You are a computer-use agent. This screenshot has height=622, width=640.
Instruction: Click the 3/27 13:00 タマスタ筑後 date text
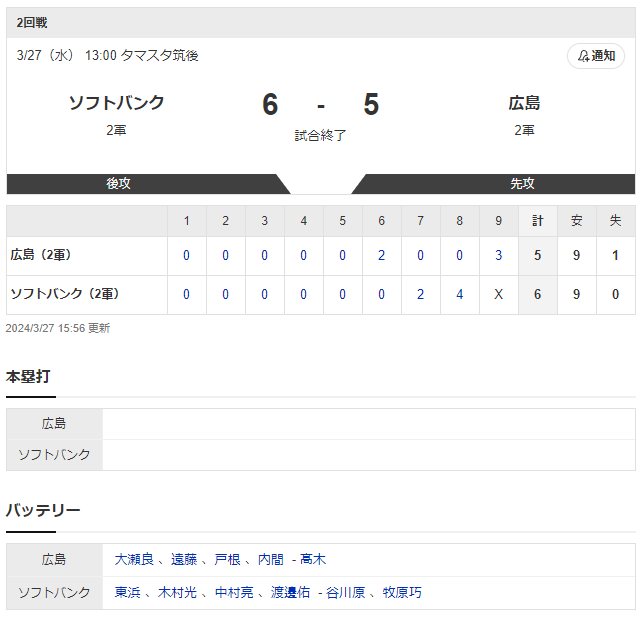coord(107,55)
